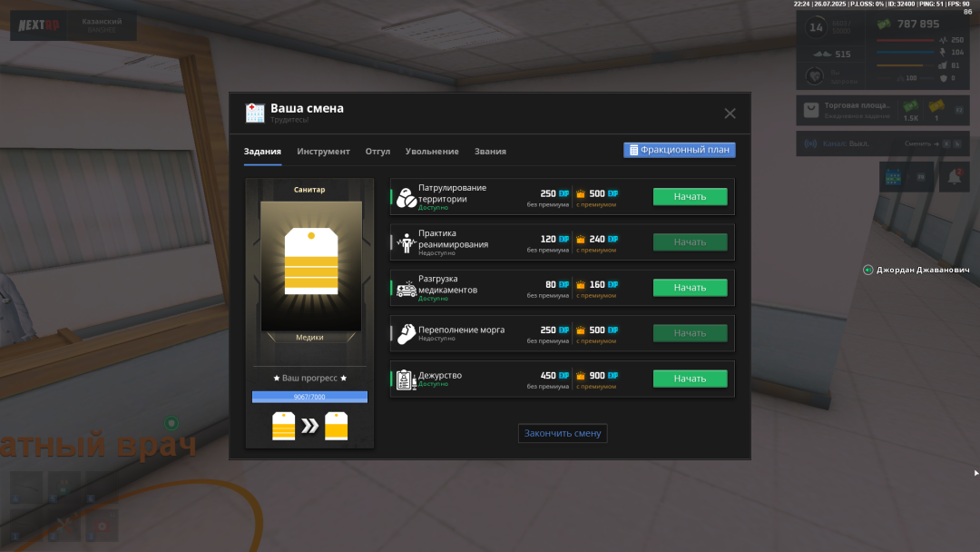Click the current rank badge left of the arrows
Viewport: 980px width, 552px height.
click(284, 426)
